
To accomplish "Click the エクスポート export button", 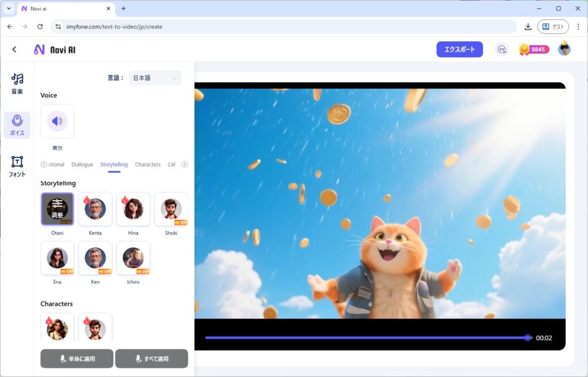I will (459, 49).
